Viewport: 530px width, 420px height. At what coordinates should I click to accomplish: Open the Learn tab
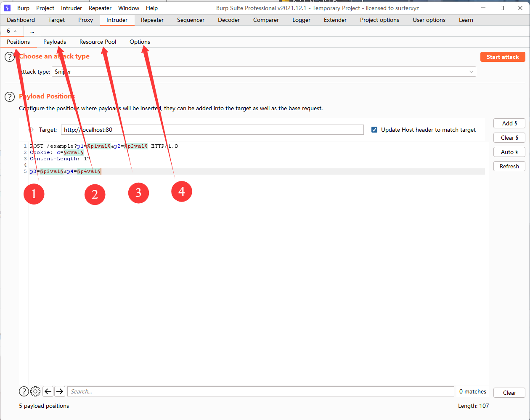pyautogui.click(x=466, y=20)
